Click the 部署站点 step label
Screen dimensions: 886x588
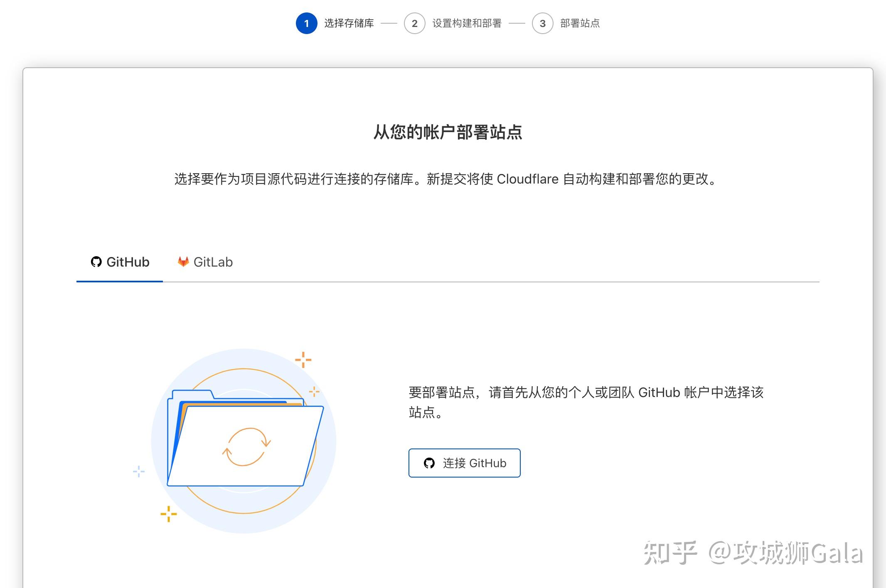[581, 24]
